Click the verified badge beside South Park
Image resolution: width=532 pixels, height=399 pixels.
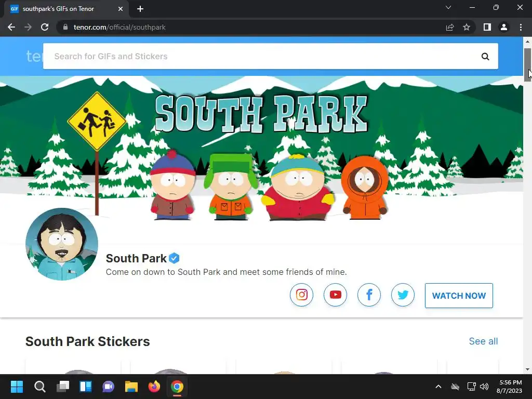174,258
